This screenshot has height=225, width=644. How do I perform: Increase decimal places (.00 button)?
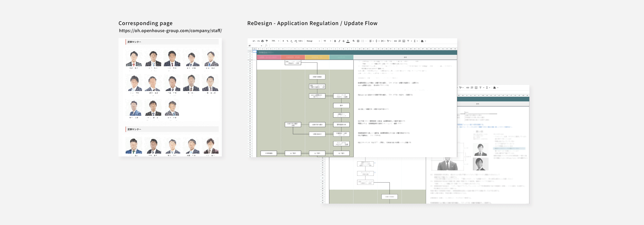(296, 41)
